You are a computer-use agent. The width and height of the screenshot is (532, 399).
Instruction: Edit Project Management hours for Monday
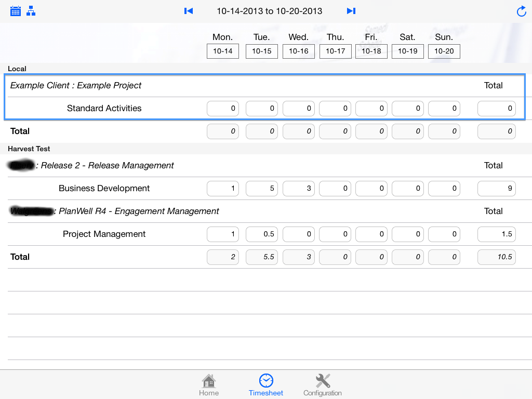pos(223,234)
